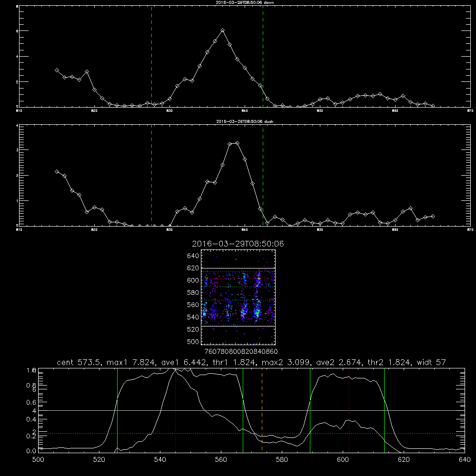
Task: Click the red dotted line near 545 in bottom plot
Action: [x=175, y=410]
